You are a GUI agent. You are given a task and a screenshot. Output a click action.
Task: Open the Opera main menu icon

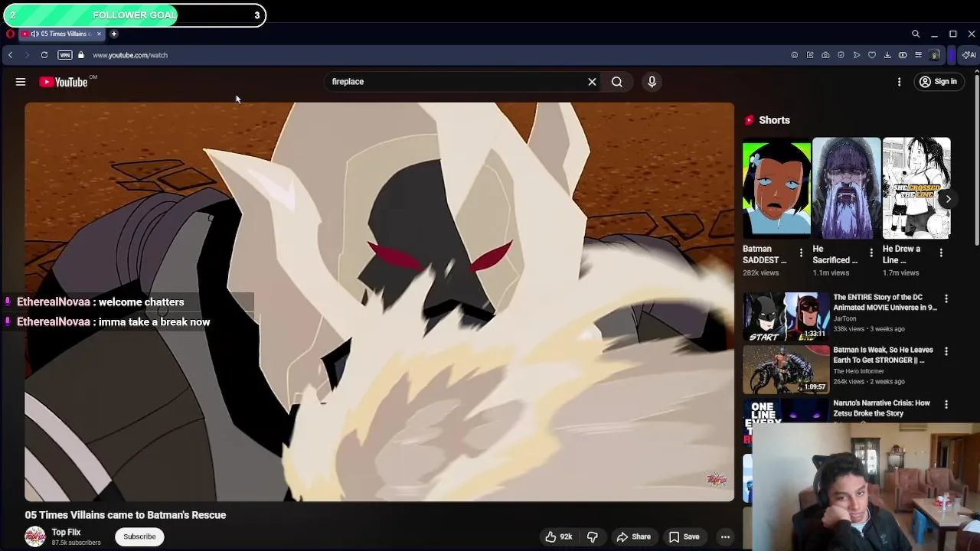click(x=10, y=34)
